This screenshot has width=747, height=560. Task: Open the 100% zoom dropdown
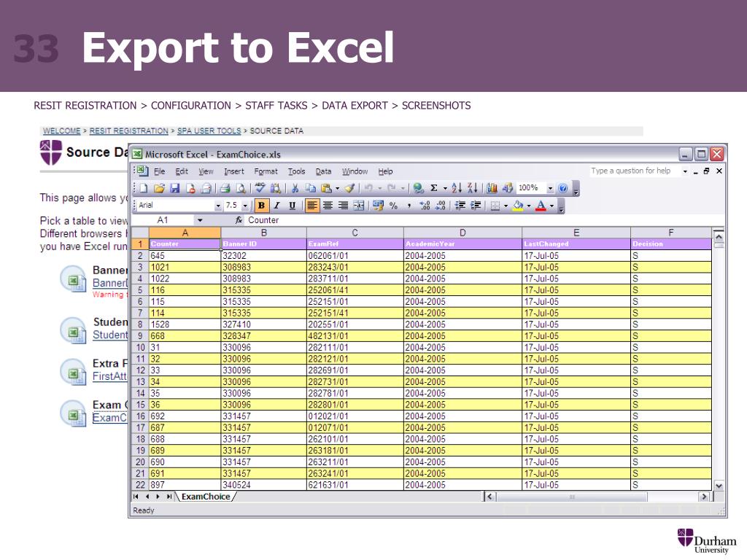(550, 189)
